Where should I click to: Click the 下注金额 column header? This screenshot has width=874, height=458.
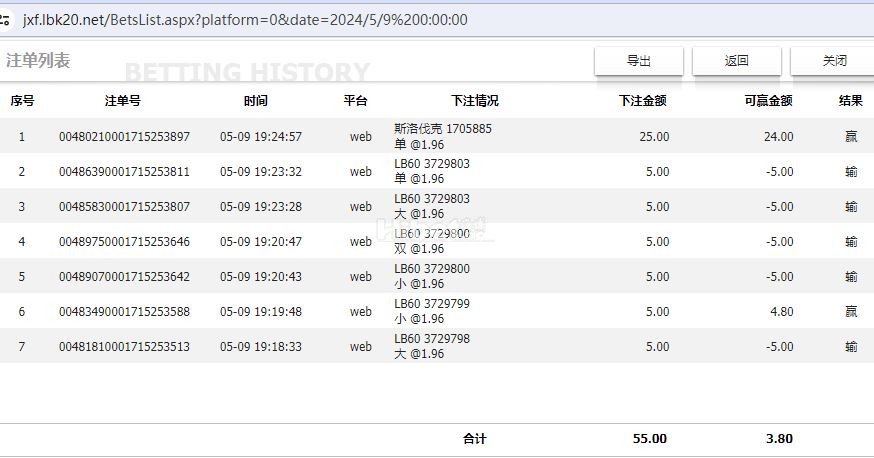click(643, 101)
